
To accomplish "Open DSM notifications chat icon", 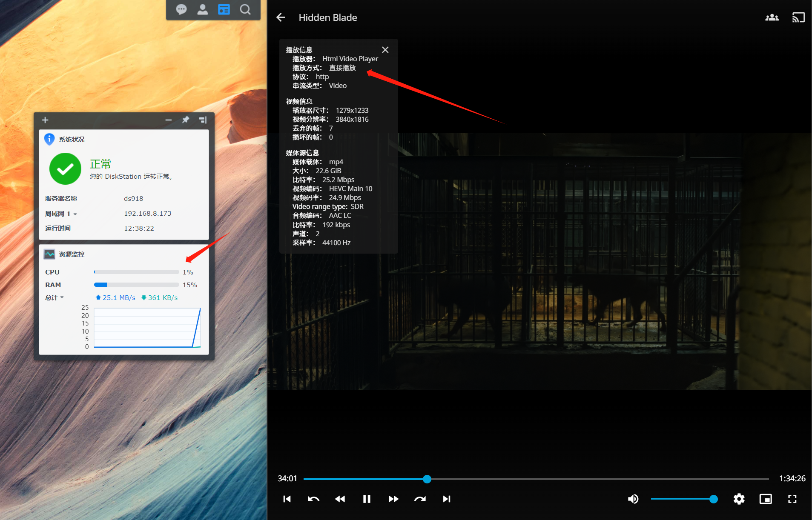I will (x=181, y=9).
